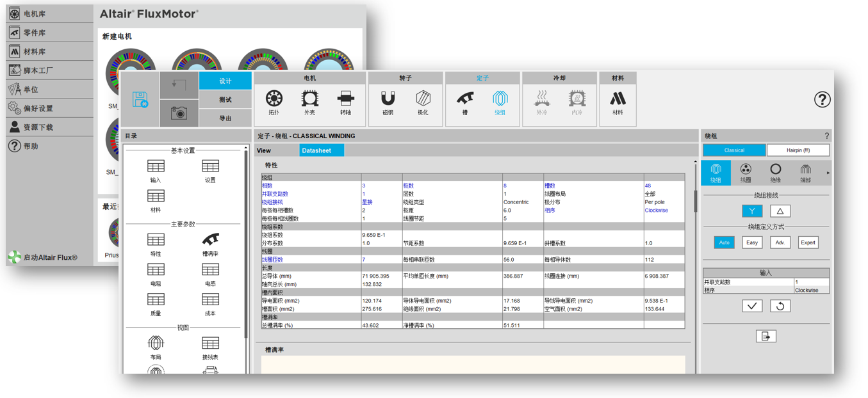Select the 外壳 housing icon
Viewport: 868px width, 398px height.
pos(309,102)
